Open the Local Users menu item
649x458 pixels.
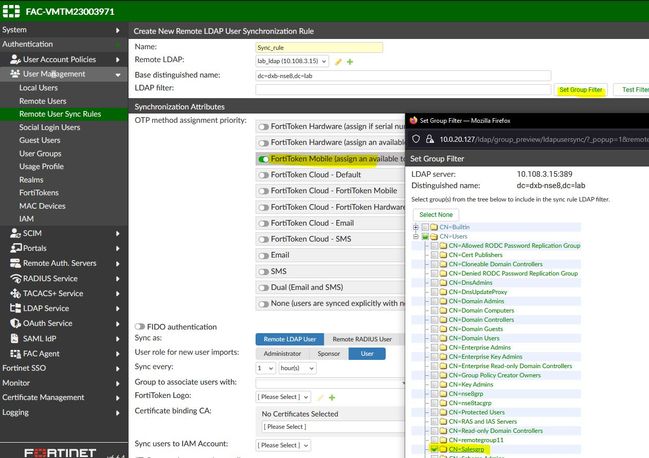click(38, 88)
